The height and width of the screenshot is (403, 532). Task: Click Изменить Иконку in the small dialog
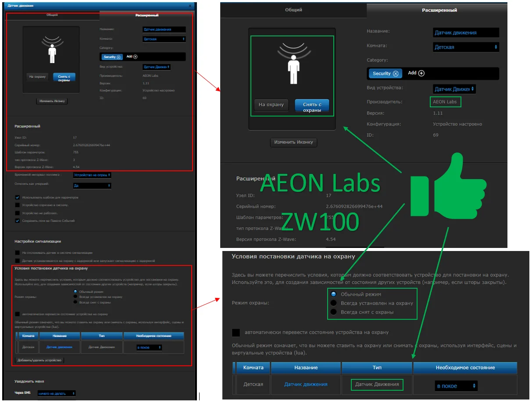[52, 101]
